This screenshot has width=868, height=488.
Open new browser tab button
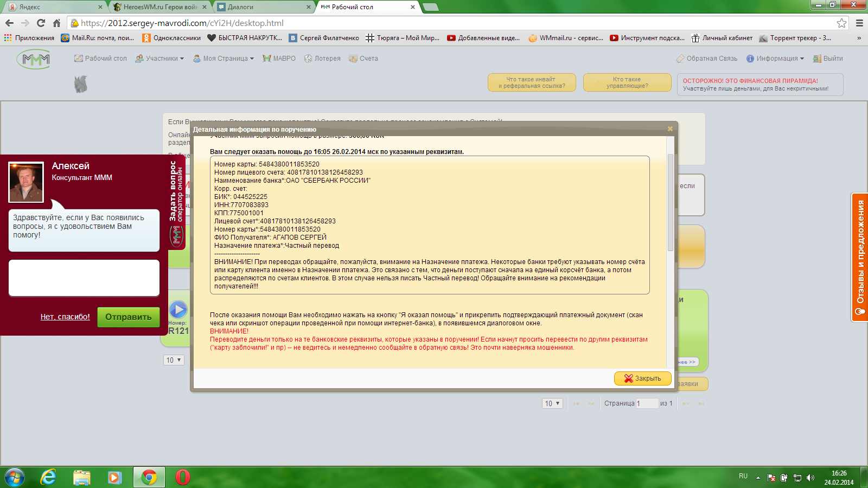coord(430,7)
